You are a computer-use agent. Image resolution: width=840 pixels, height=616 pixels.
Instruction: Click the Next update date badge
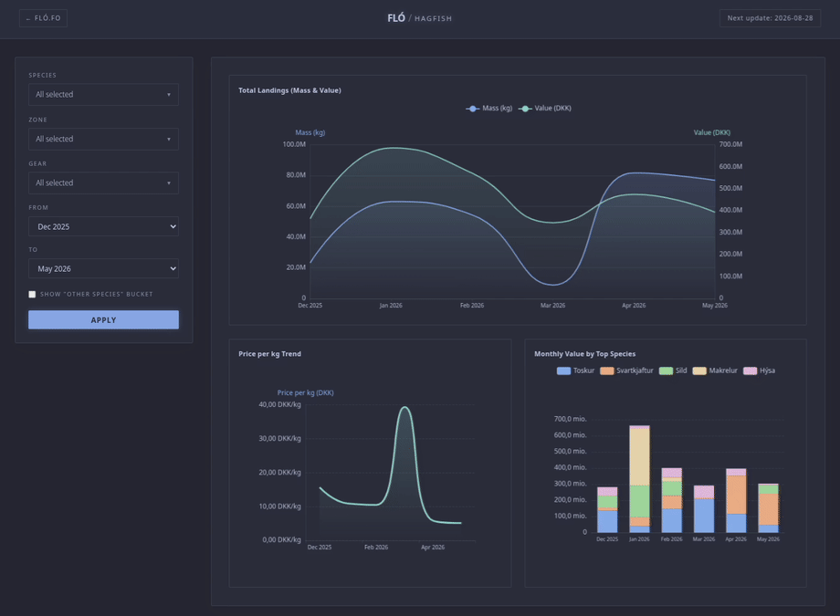pyautogui.click(x=770, y=18)
